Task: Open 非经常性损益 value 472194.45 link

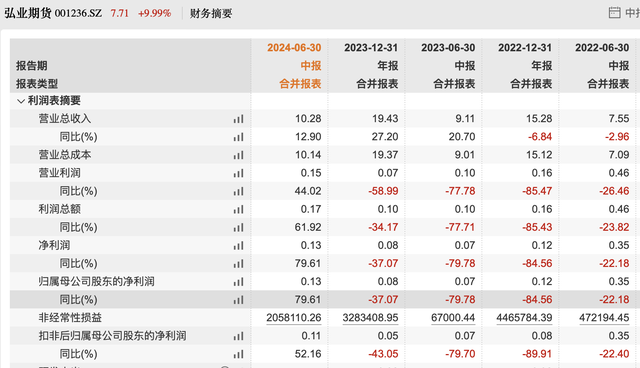Action: click(604, 318)
